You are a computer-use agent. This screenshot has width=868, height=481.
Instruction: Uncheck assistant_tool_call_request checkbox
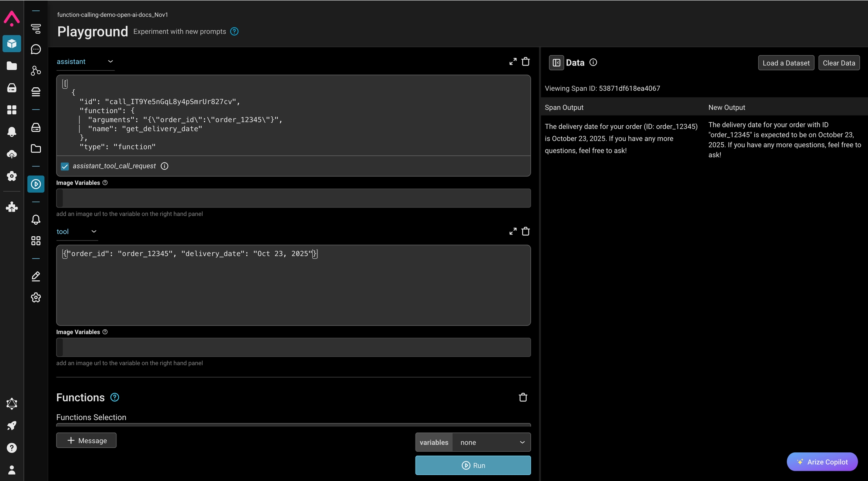point(65,166)
